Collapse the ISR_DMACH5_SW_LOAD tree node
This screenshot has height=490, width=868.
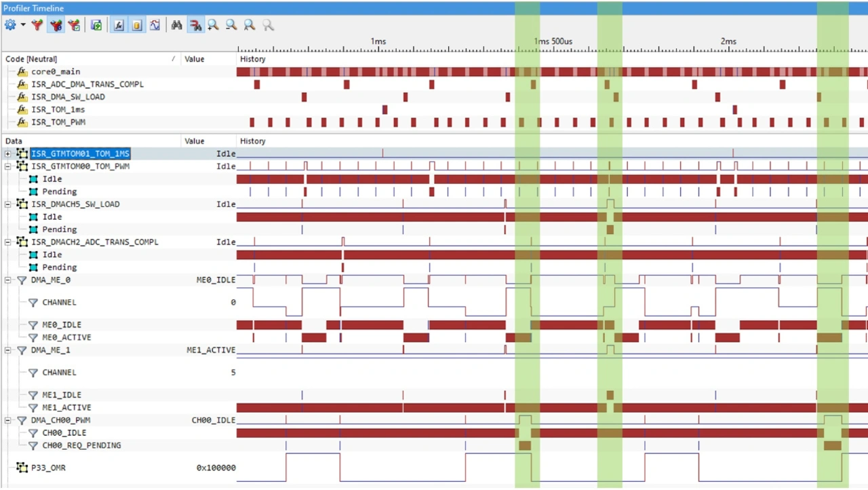pyautogui.click(x=8, y=204)
